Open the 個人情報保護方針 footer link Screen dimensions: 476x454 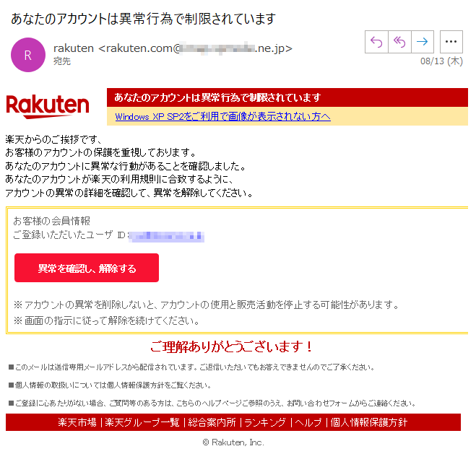[369, 422]
